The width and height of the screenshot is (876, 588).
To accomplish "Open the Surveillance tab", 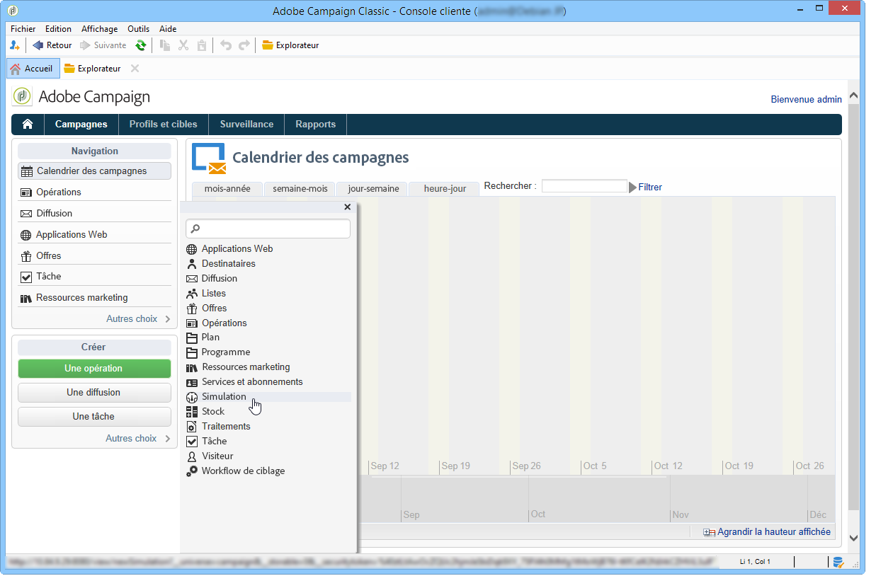I will click(x=246, y=124).
